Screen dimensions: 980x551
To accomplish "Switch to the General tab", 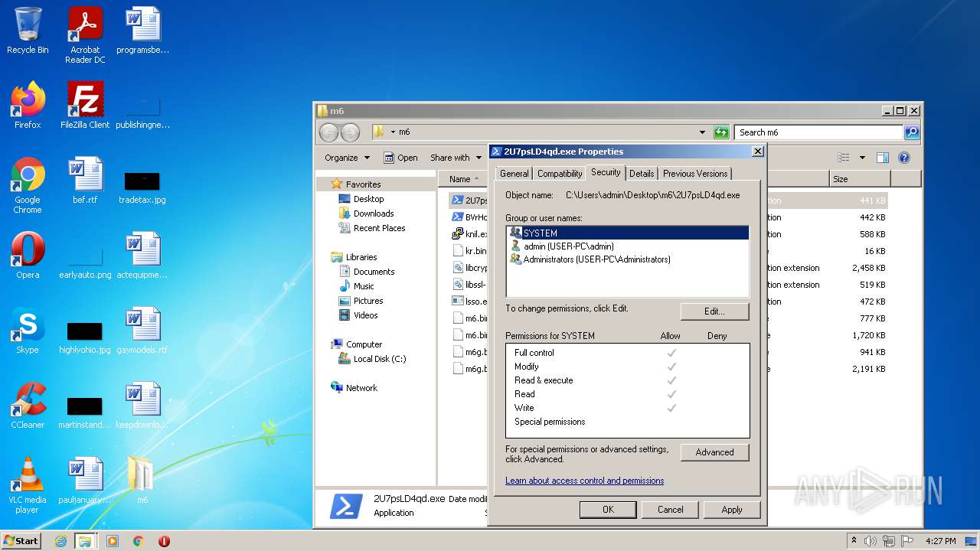I will click(514, 174).
